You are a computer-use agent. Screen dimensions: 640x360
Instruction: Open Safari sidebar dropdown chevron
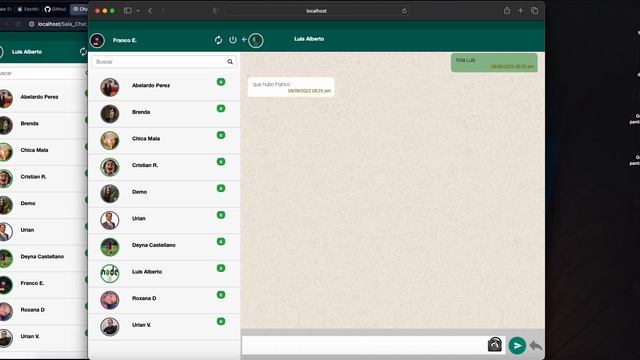138,11
